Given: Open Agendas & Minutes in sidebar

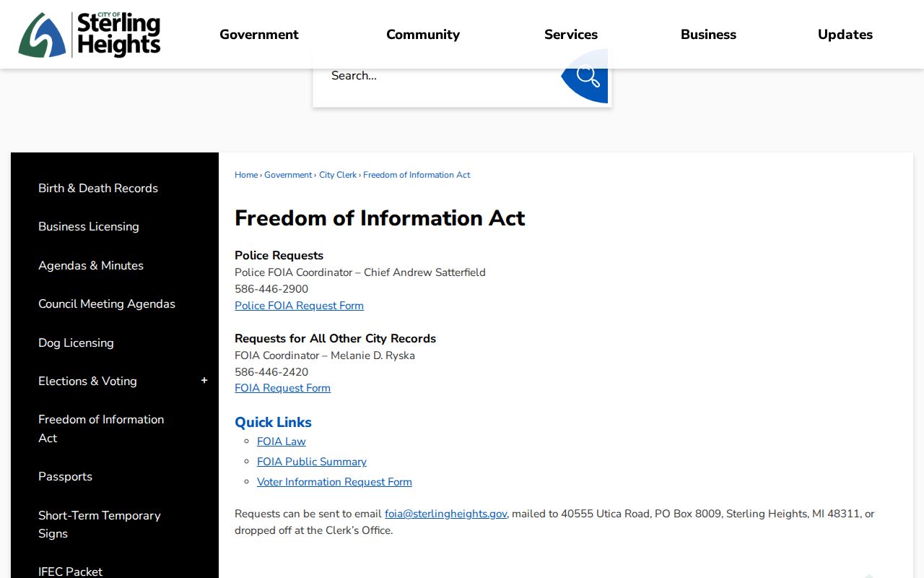Looking at the screenshot, I should coord(91,265).
